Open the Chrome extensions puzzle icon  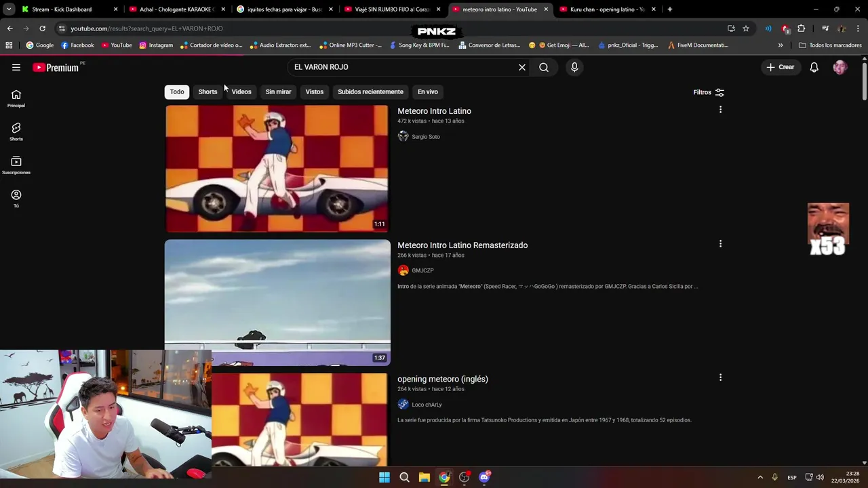point(802,28)
